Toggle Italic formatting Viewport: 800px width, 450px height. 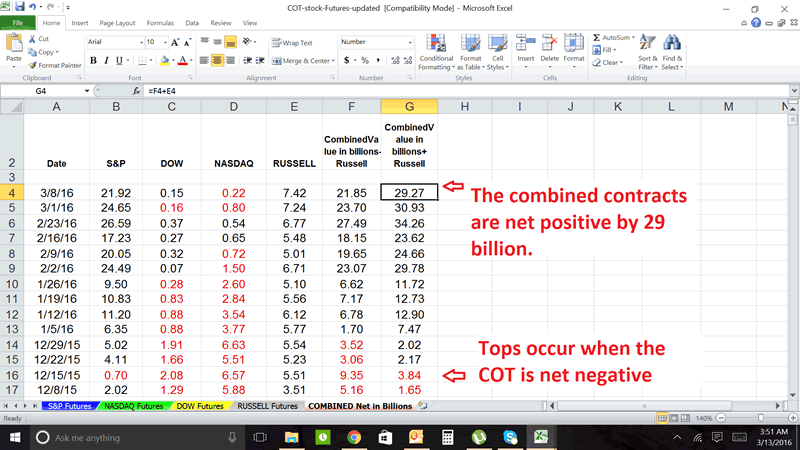click(106, 60)
